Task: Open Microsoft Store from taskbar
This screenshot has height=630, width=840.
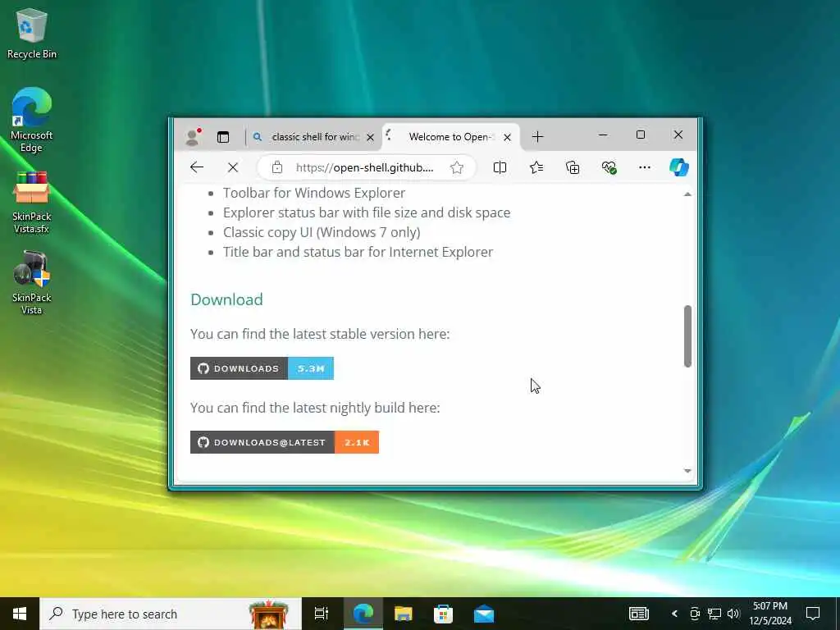Action: pos(443,614)
